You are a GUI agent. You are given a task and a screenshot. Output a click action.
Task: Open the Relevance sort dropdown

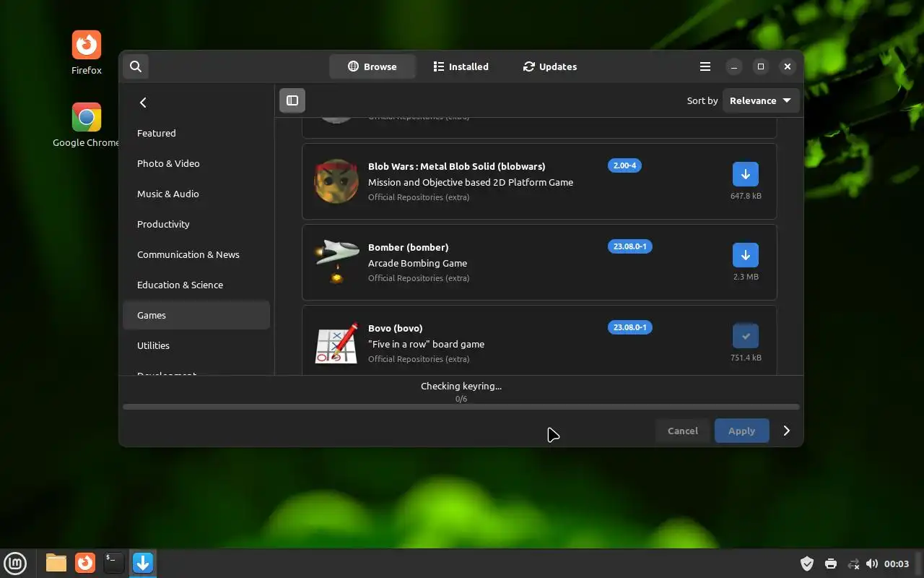[761, 100]
